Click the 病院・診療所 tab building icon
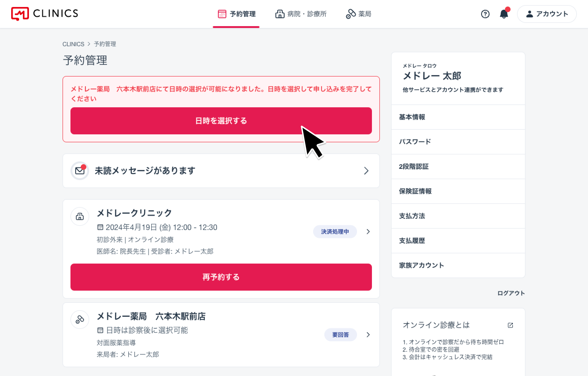This screenshot has width=588, height=376. 280,14
